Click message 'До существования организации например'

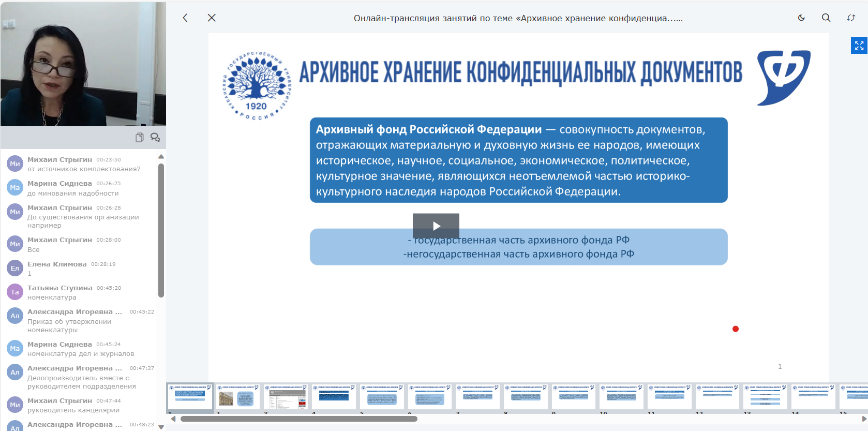[x=83, y=221]
